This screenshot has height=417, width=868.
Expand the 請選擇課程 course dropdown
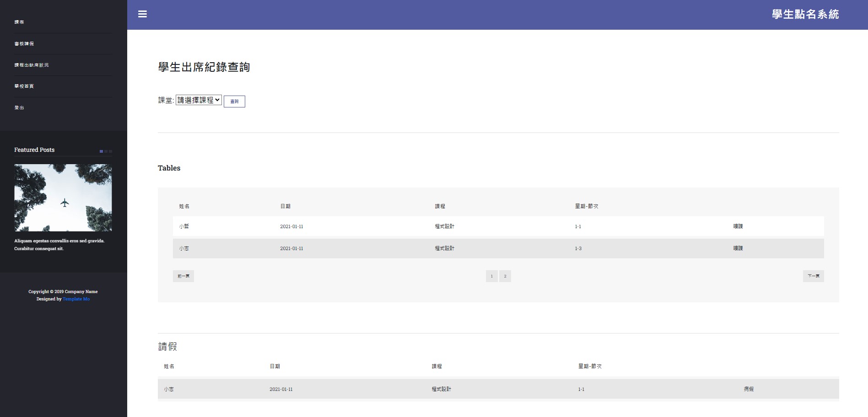point(199,100)
